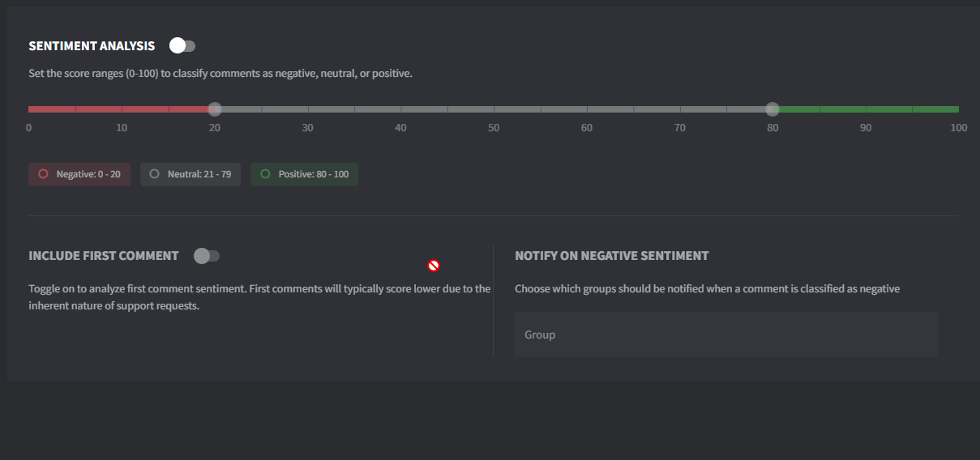Click the slider handle at score 20

(214, 109)
